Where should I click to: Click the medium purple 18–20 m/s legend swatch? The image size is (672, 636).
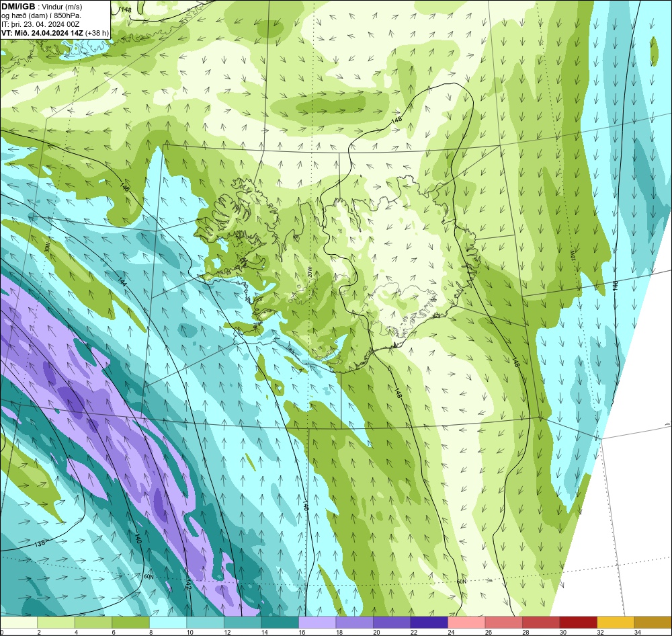[x=354, y=622]
